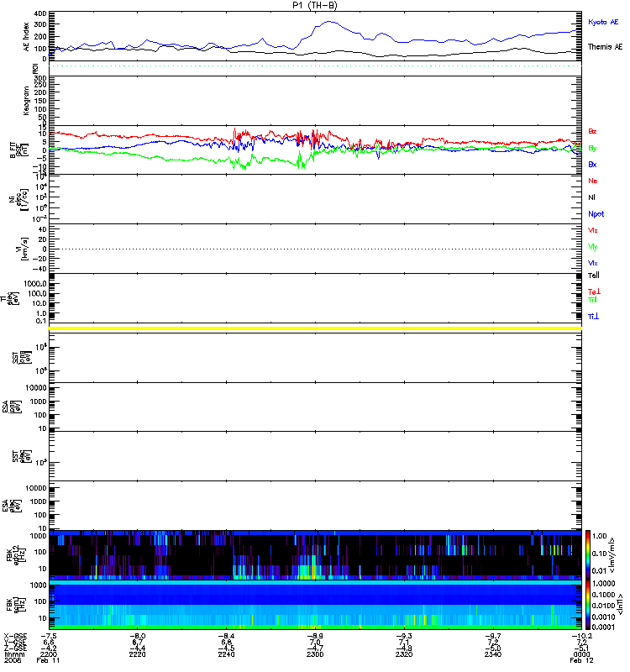Click the 0000 time tick label
This screenshot has width=630, height=672.
(x=581, y=654)
